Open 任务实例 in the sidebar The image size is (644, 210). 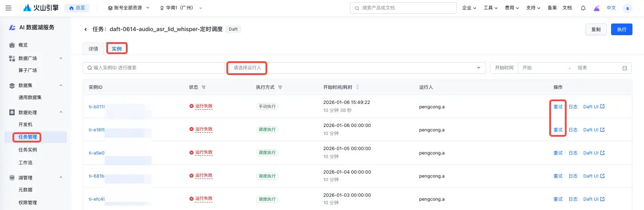click(x=28, y=150)
